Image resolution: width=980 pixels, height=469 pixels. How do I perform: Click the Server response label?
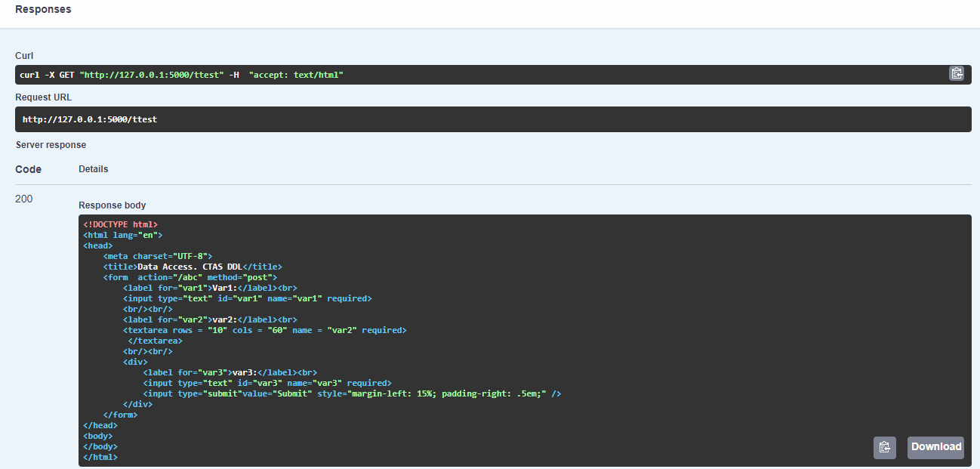(x=51, y=144)
